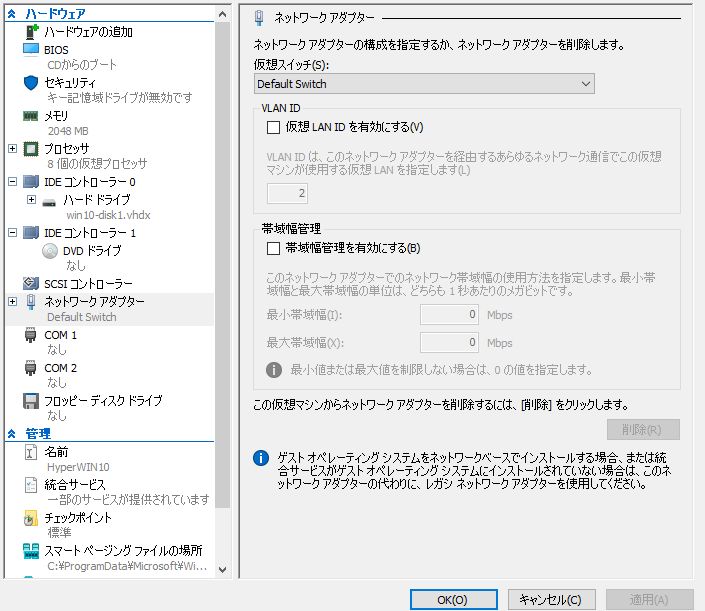Select the 'CDからのブート' text under BIOS
Screen dimensions: 705x611
(x=82, y=65)
